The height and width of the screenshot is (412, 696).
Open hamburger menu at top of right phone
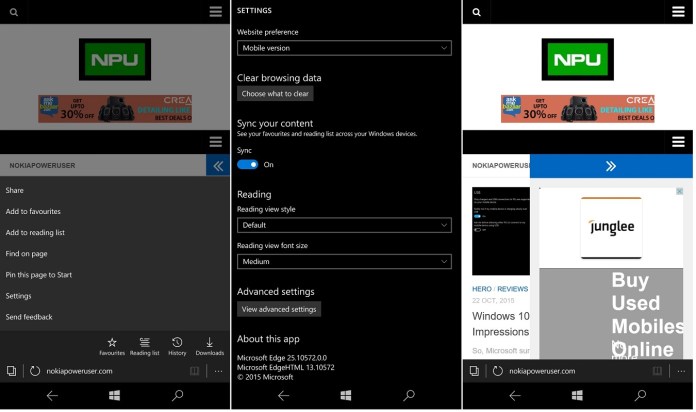point(678,12)
